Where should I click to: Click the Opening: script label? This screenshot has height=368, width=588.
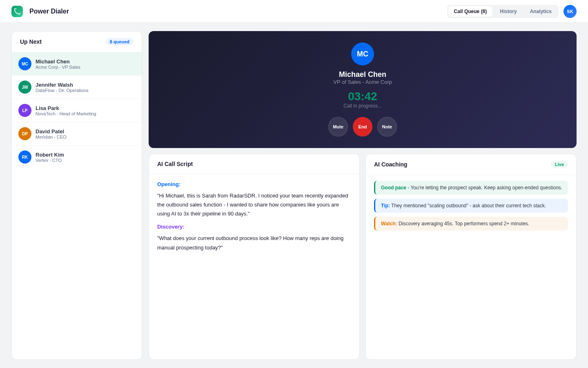[169, 184]
